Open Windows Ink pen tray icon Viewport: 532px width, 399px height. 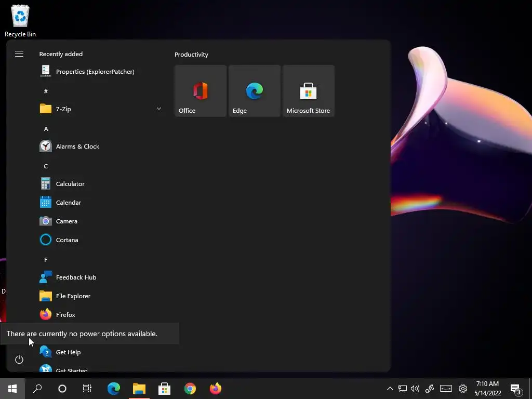point(430,389)
